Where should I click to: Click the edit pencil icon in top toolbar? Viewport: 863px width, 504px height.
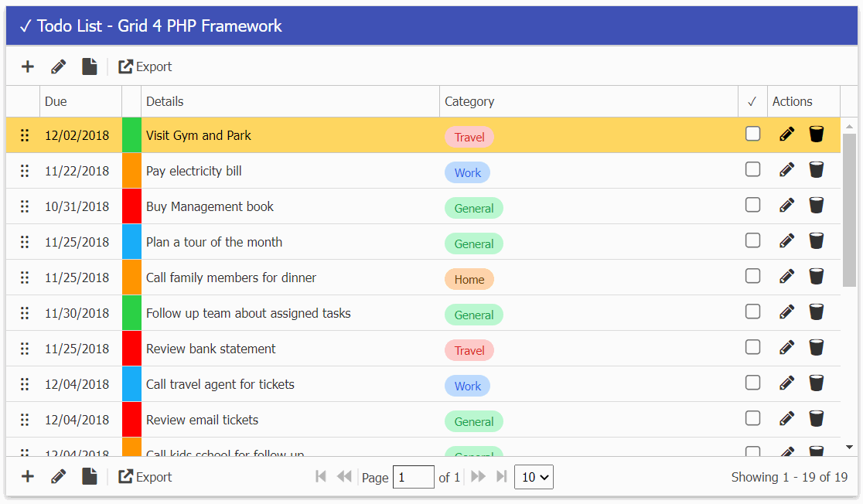tap(59, 66)
